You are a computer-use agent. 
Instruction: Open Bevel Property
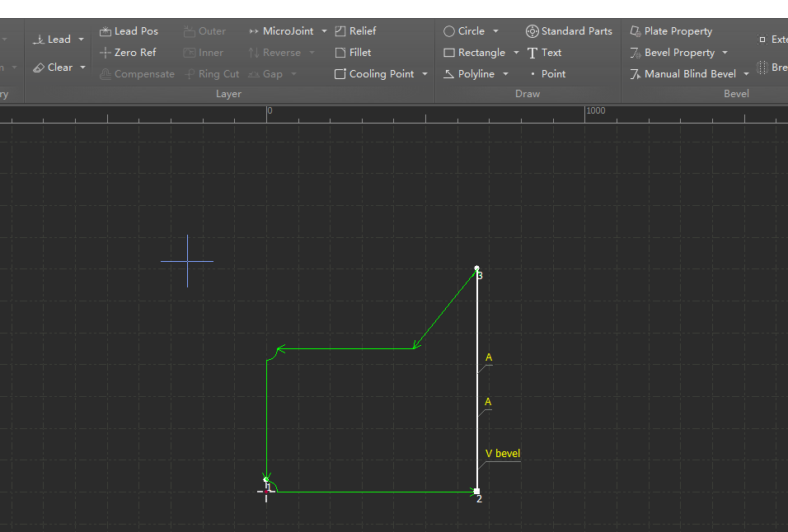(x=672, y=53)
